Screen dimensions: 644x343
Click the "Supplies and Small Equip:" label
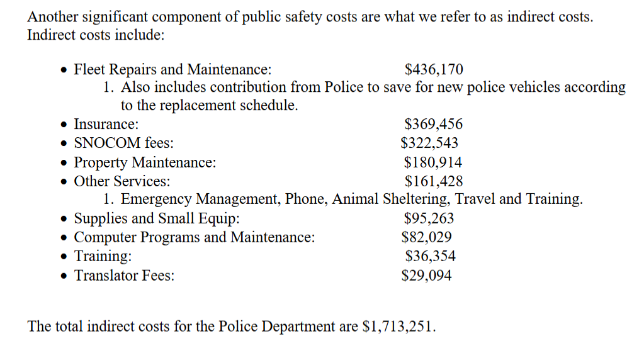157,219
